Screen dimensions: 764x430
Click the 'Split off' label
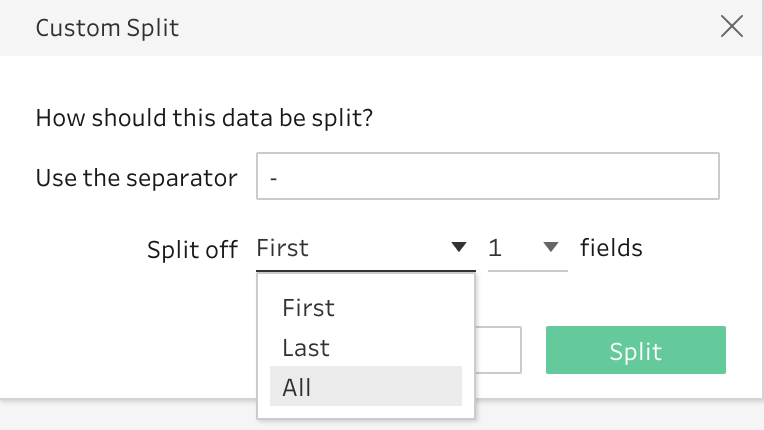click(x=192, y=248)
